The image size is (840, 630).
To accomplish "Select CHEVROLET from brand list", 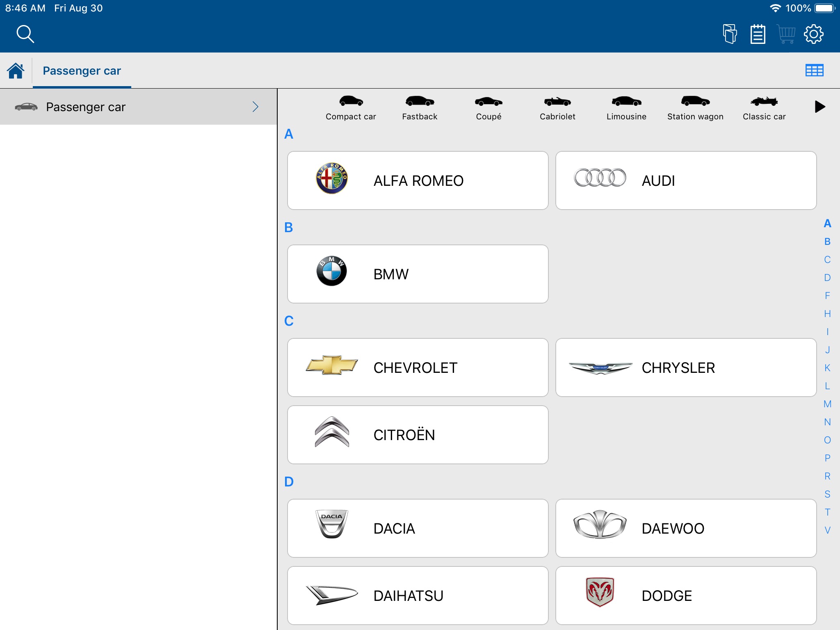I will 417,367.
